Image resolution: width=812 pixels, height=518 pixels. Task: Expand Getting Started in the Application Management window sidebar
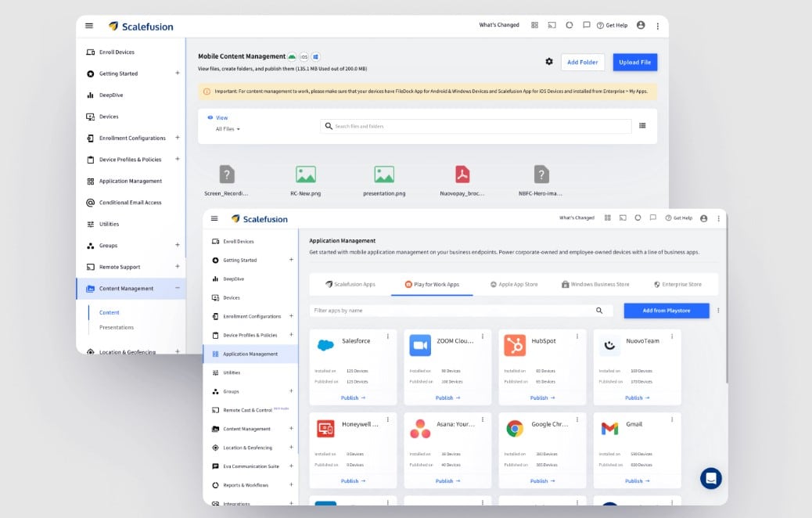[x=291, y=260]
